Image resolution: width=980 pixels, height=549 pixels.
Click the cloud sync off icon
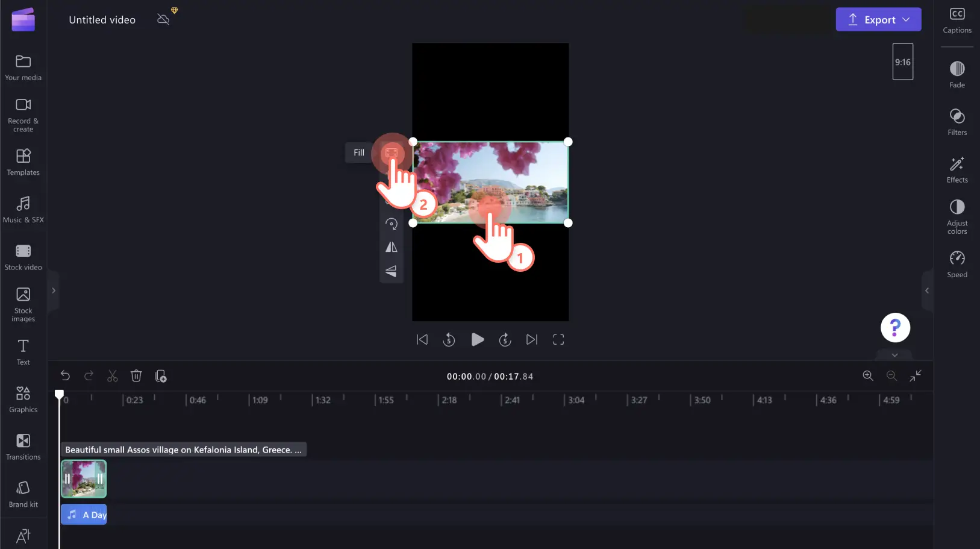163,19
